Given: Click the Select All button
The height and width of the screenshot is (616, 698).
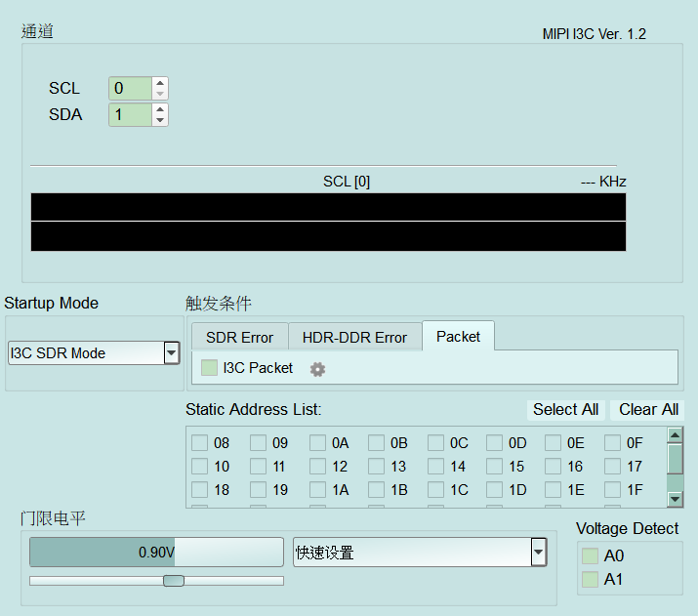Looking at the screenshot, I should pos(566,409).
